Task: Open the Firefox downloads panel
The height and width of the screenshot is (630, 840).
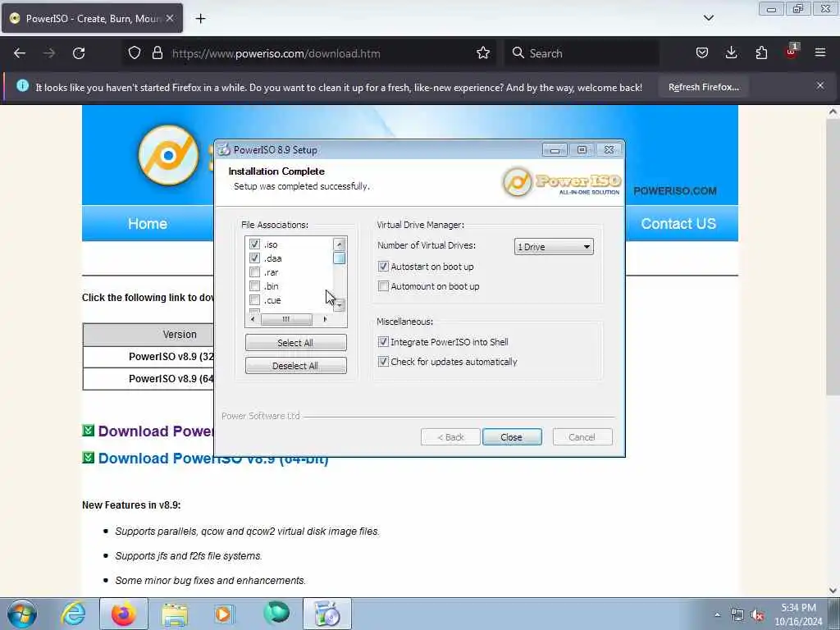Action: (x=731, y=53)
